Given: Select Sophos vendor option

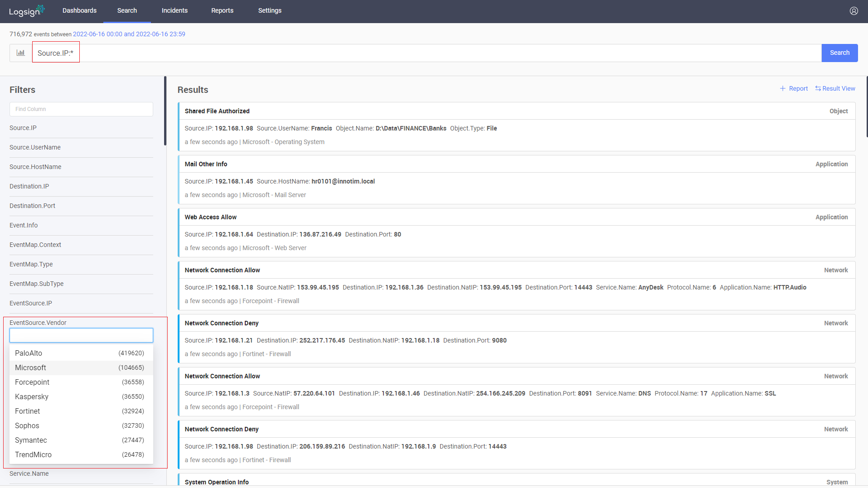Looking at the screenshot, I should tap(81, 426).
